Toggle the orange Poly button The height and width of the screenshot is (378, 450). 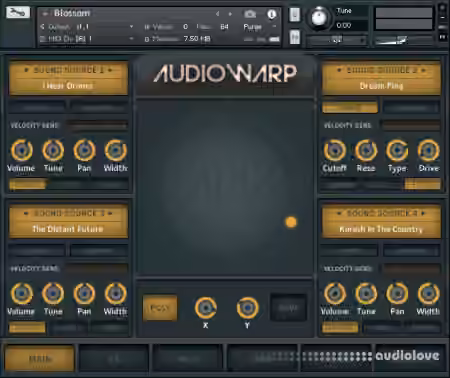(160, 308)
